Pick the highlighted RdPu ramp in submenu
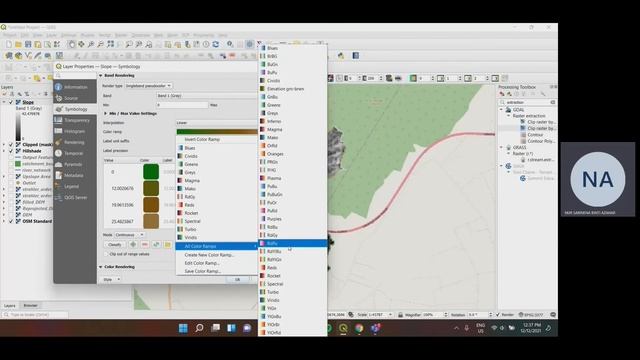 tap(293, 243)
